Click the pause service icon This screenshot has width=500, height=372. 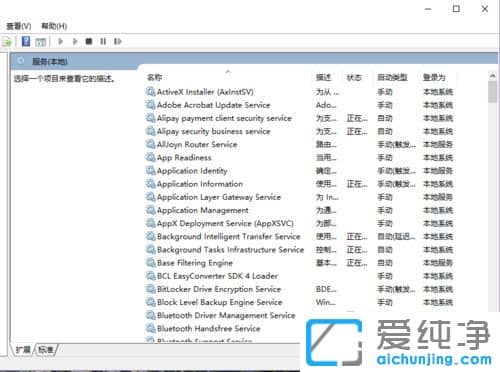point(103,41)
